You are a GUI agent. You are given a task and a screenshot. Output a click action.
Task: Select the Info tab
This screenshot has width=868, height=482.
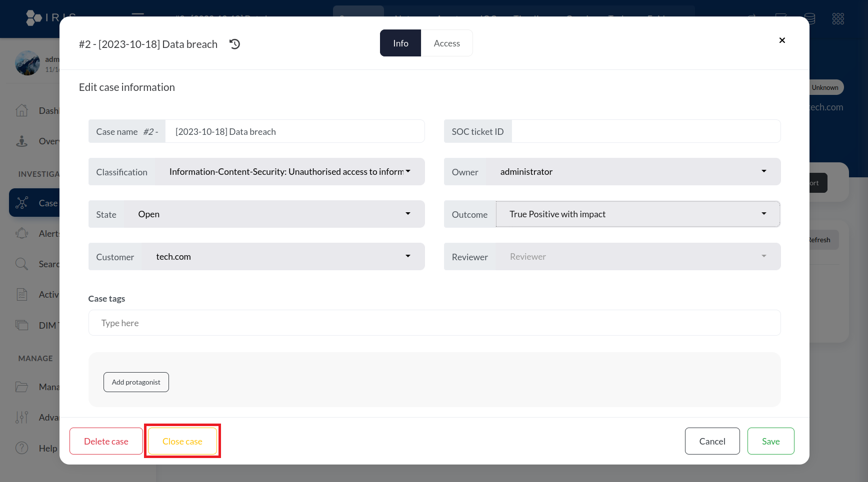400,43
